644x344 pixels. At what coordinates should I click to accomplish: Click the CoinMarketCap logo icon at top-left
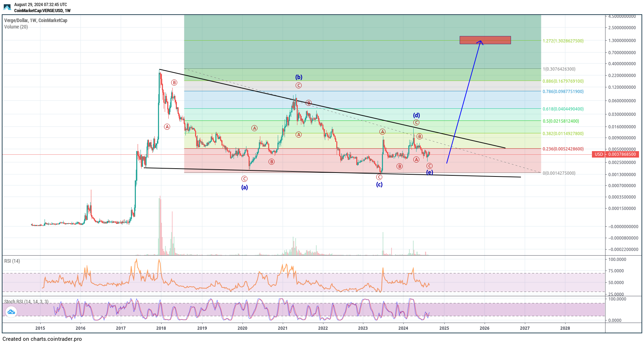point(7,7)
